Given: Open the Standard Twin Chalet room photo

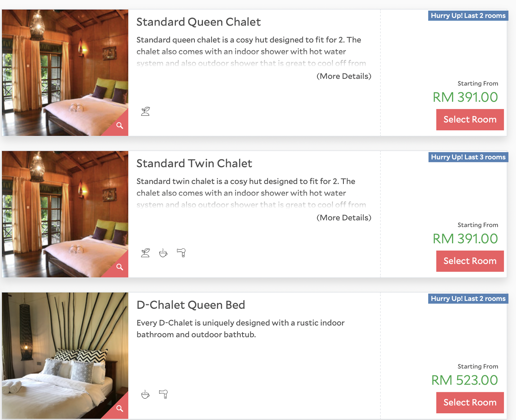Looking at the screenshot, I should coord(64,214).
